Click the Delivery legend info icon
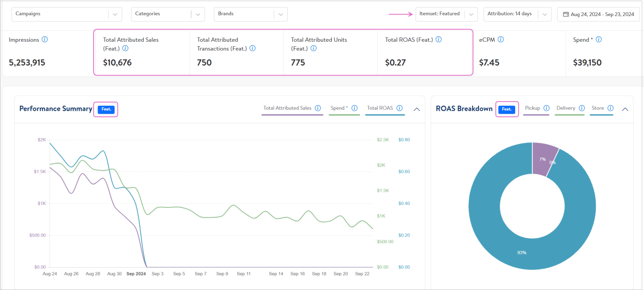This screenshot has width=644, height=290. tap(581, 108)
